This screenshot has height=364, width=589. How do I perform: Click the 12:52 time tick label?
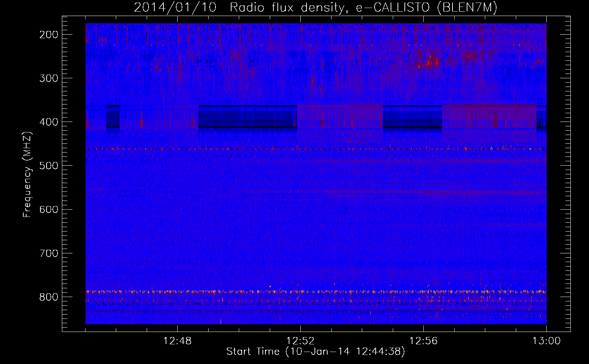[x=300, y=341]
